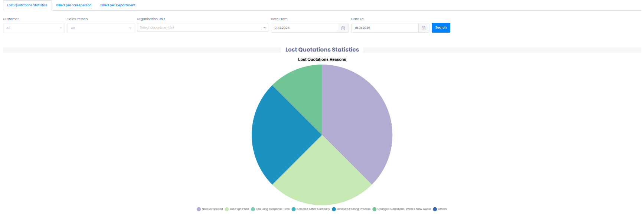Image resolution: width=644 pixels, height=214 pixels.
Task: Toggle Changed Conditions, Want a New Quote legend
Action: point(402,209)
